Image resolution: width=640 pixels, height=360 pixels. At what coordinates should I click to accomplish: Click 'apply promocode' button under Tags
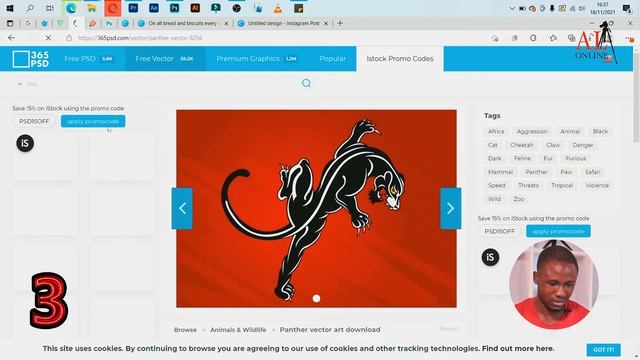click(558, 231)
